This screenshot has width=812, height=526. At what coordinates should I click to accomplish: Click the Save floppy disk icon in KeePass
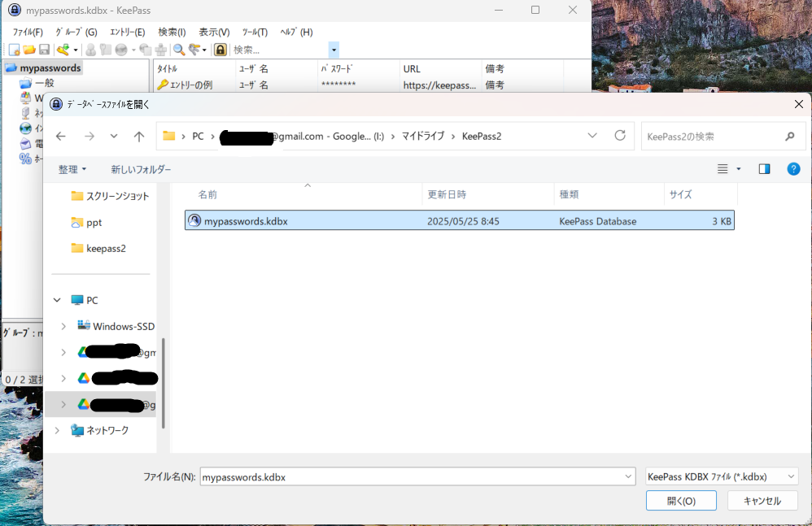[44, 50]
